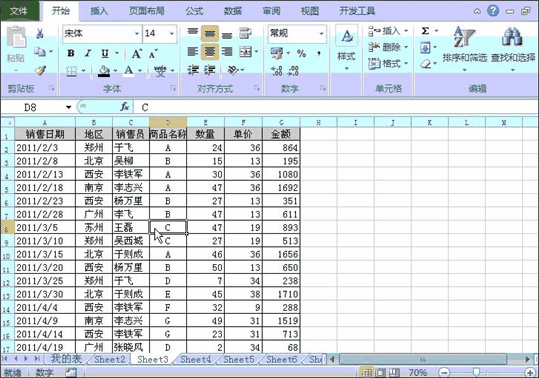Switch to the 我的表 sheet tab
539x378 pixels.
tap(66, 359)
